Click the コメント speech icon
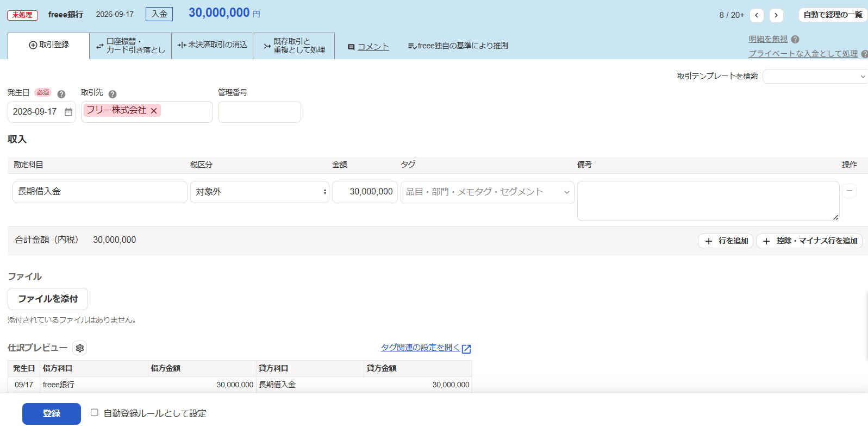Viewport: 868px width, 434px height. click(351, 47)
